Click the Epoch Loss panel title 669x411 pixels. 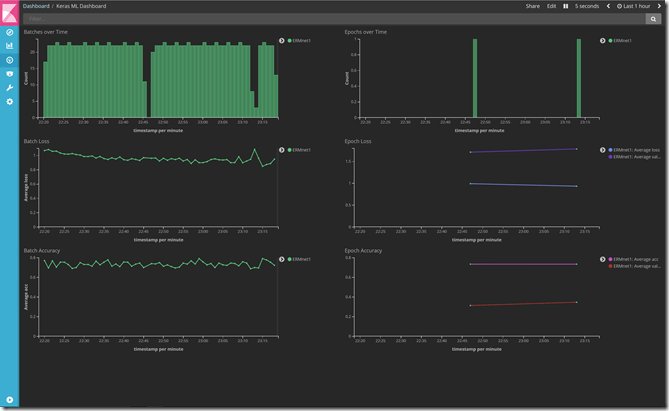358,141
